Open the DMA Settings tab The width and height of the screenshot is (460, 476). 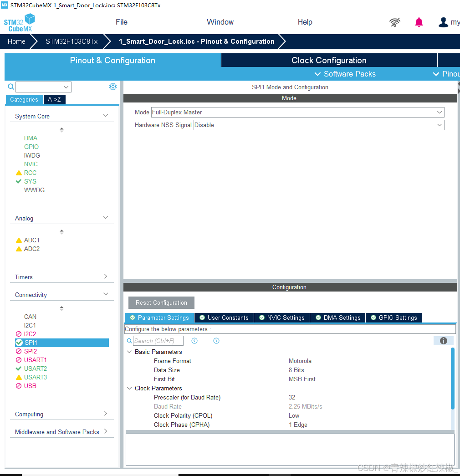338,317
